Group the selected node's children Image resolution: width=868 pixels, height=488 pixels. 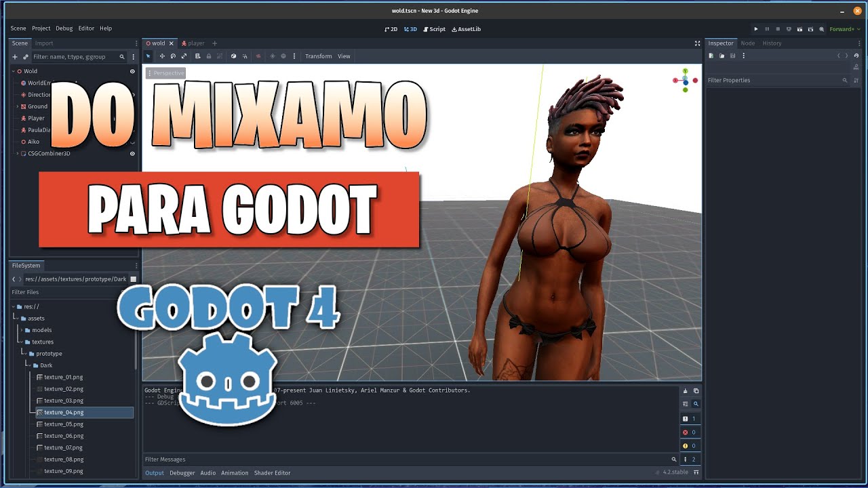[x=220, y=56]
